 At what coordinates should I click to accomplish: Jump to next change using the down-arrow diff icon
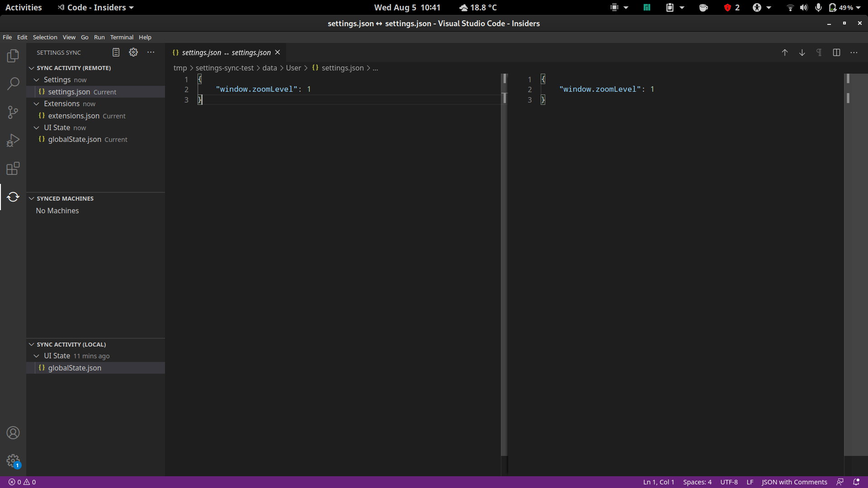802,52
